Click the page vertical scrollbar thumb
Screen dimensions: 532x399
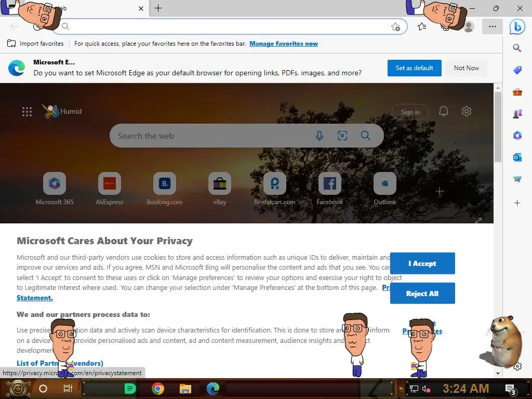click(498, 127)
